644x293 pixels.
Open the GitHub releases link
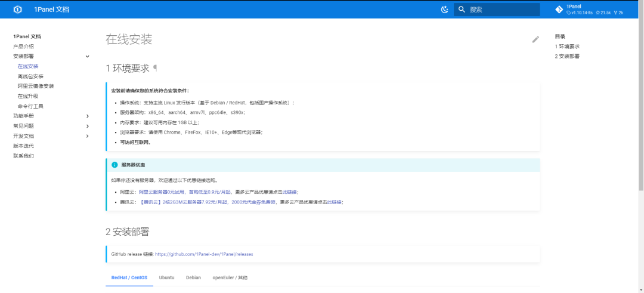204,254
